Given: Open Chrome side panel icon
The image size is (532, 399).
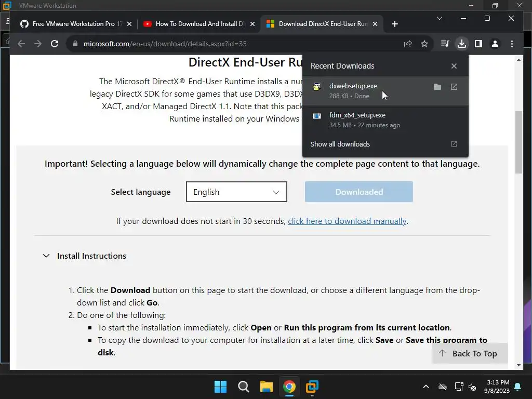Looking at the screenshot, I should click(478, 44).
